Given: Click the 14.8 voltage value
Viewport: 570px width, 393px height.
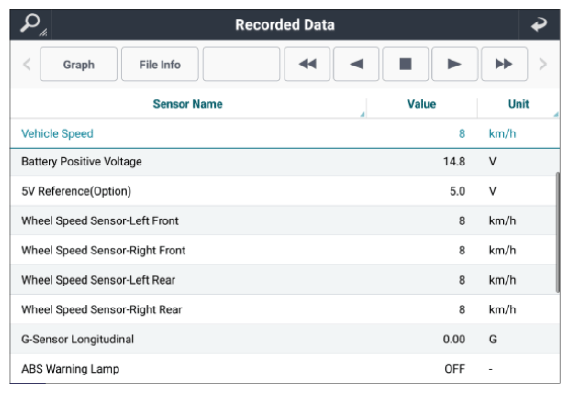Looking at the screenshot, I should click(x=454, y=161).
